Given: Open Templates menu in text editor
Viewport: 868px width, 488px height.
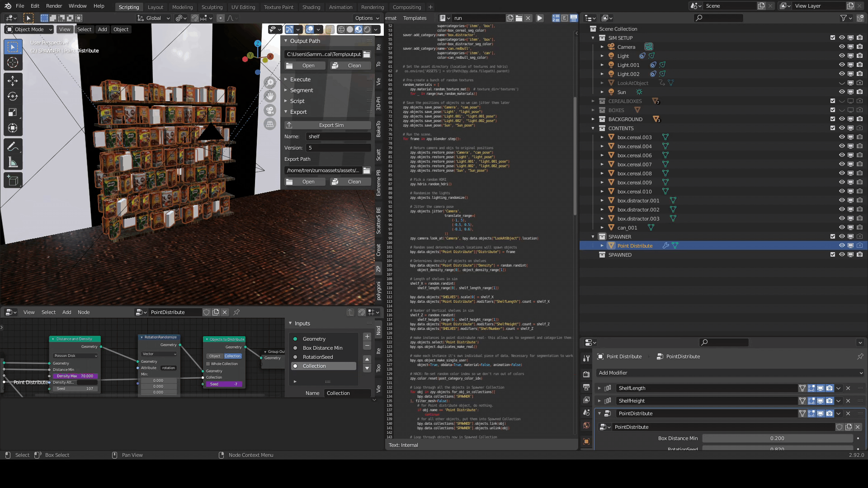Looking at the screenshot, I should (415, 18).
